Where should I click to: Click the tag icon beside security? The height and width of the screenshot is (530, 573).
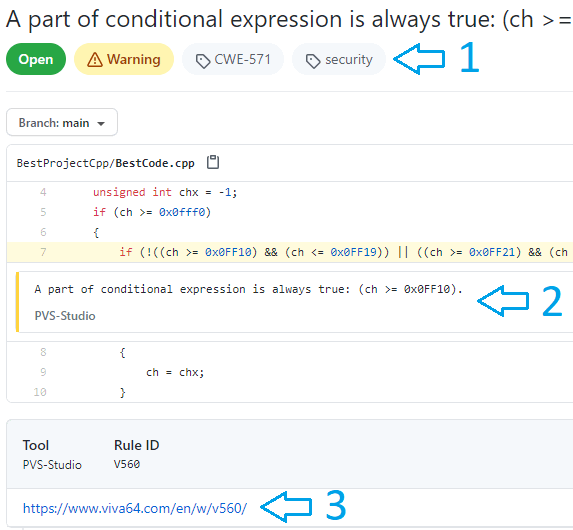click(313, 61)
